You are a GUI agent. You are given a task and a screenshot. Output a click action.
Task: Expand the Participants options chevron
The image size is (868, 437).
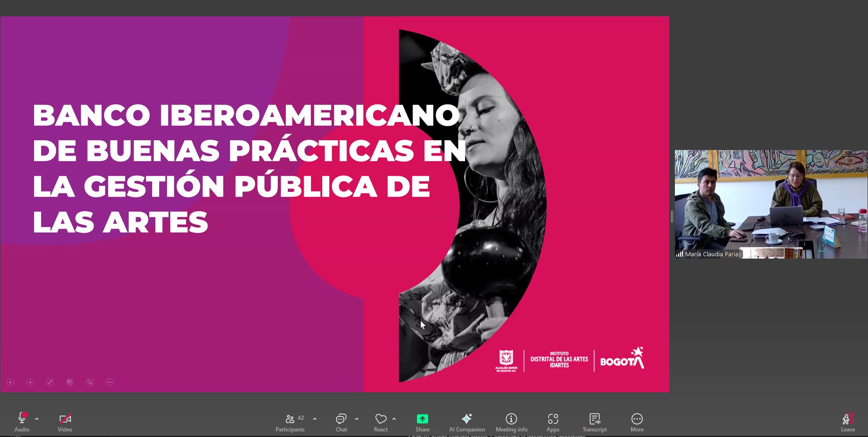[x=315, y=419]
